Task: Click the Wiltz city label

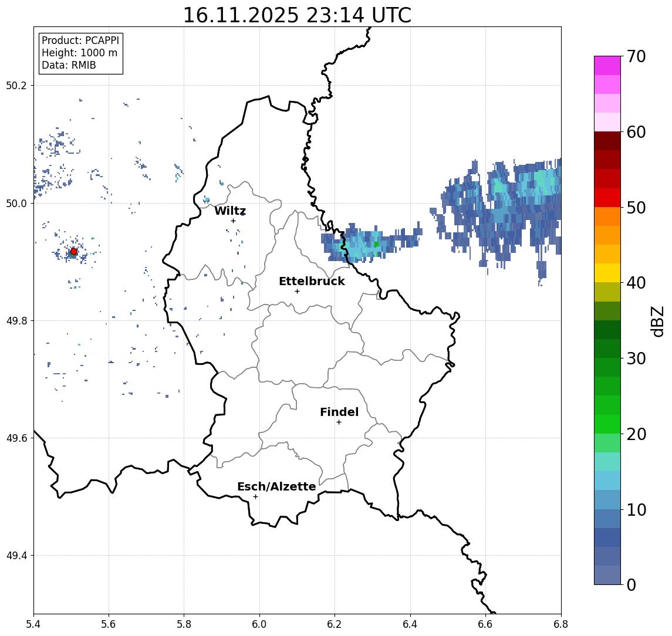Action: coord(230,211)
